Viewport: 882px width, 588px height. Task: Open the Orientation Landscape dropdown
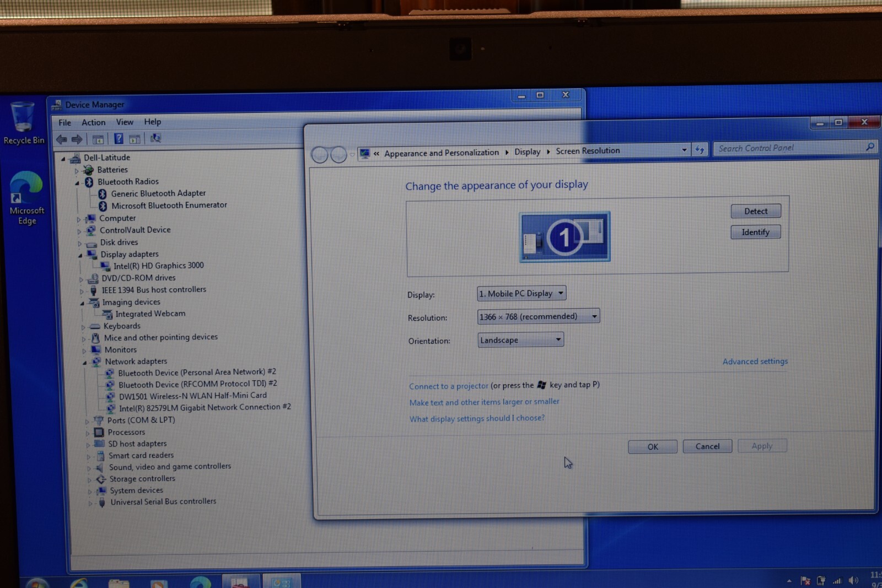point(520,340)
